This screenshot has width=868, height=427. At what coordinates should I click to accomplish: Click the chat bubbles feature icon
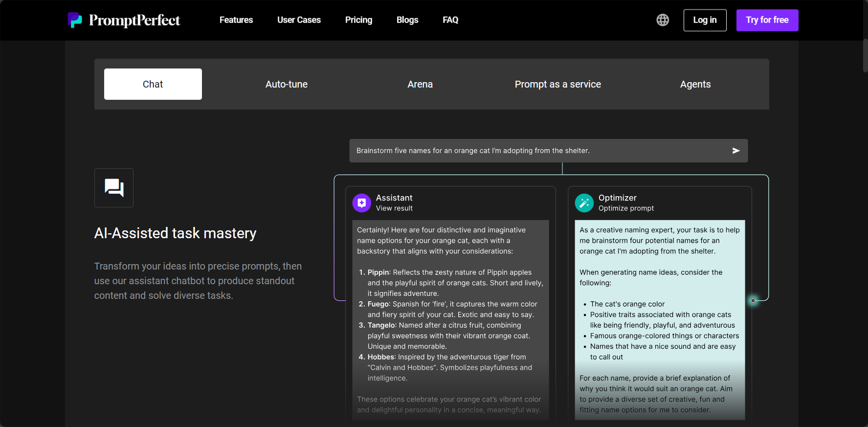(x=114, y=188)
